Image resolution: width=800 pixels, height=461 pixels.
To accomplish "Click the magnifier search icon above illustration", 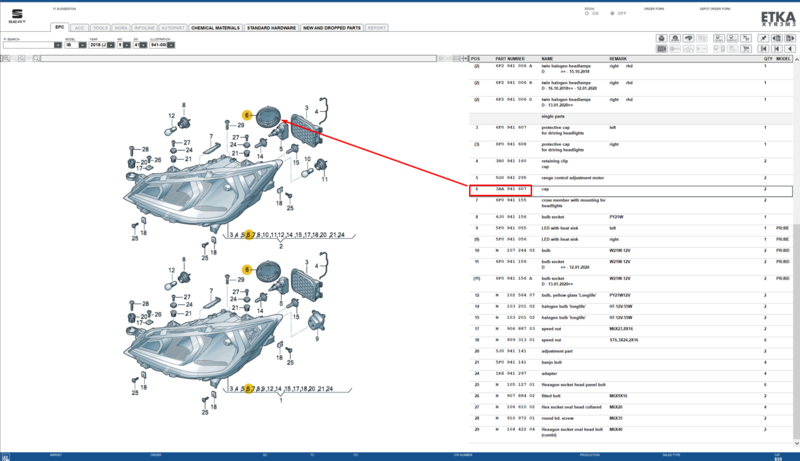I will click(36, 59).
